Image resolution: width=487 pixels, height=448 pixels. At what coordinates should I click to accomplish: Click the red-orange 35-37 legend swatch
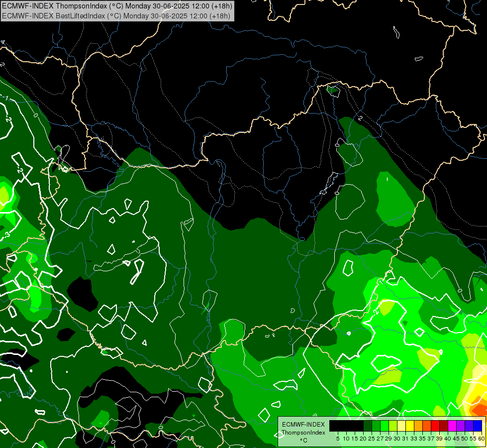pos(427,426)
